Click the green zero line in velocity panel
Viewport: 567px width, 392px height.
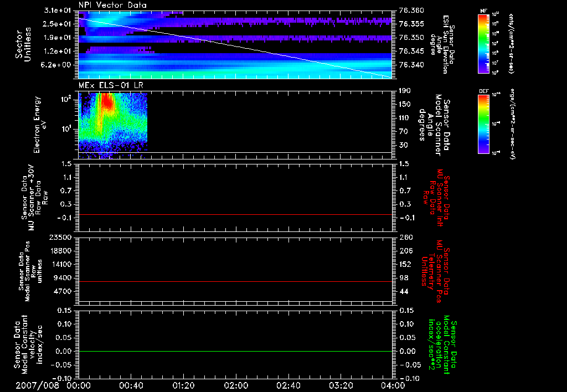pos(235,351)
